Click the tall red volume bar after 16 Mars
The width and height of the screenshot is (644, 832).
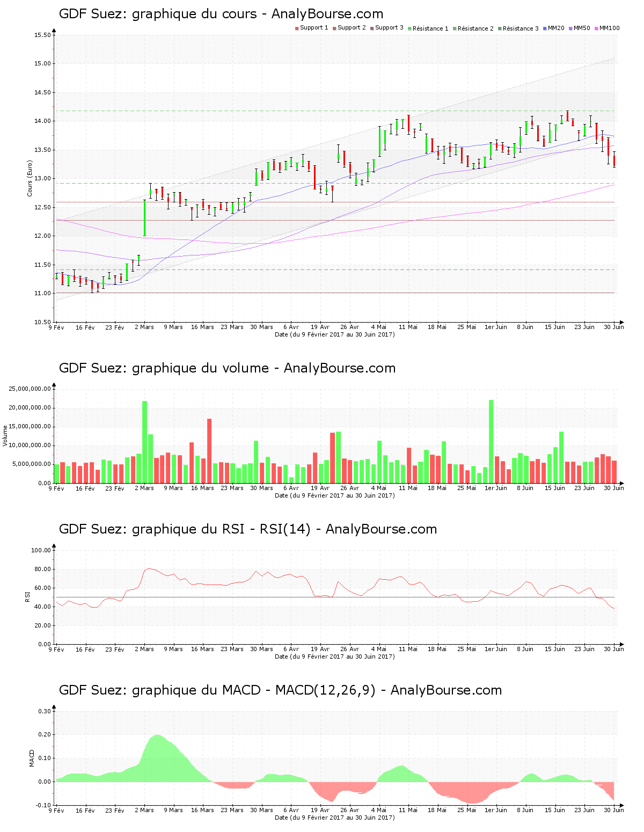coord(209,450)
